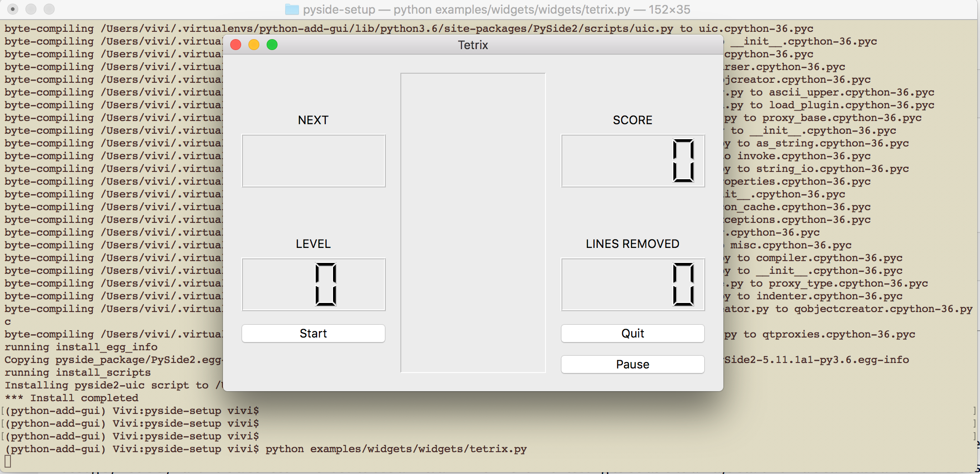Minimize the Tetrix window with yellow button
Image resolution: width=980 pixels, height=474 pixels.
(254, 45)
